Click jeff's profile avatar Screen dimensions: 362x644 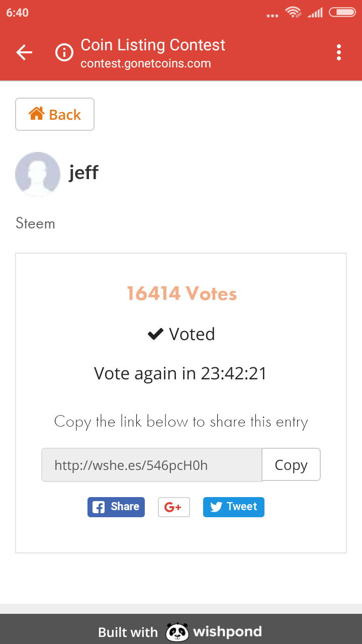click(38, 174)
